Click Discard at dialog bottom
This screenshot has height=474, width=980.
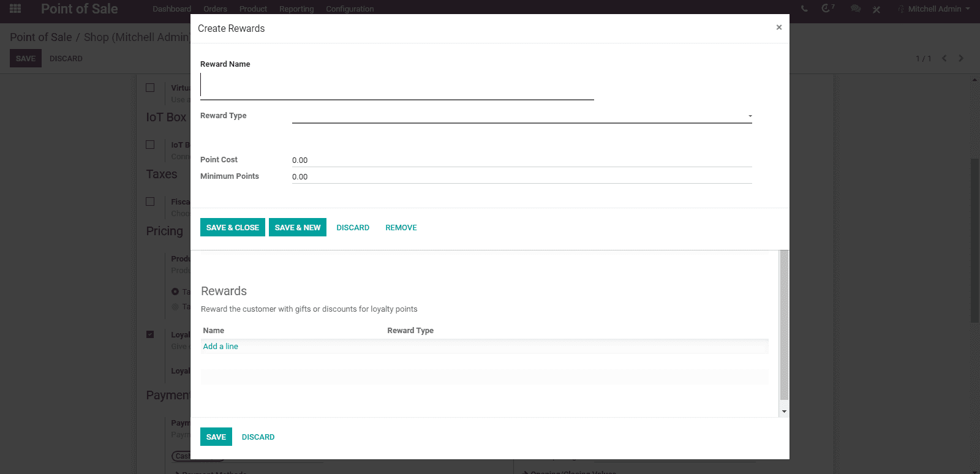[x=258, y=437]
